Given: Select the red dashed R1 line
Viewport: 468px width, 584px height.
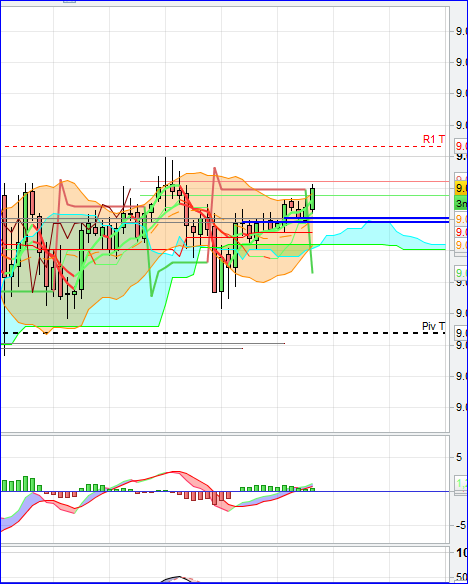Looking at the screenshot, I should pyautogui.click(x=223, y=147).
